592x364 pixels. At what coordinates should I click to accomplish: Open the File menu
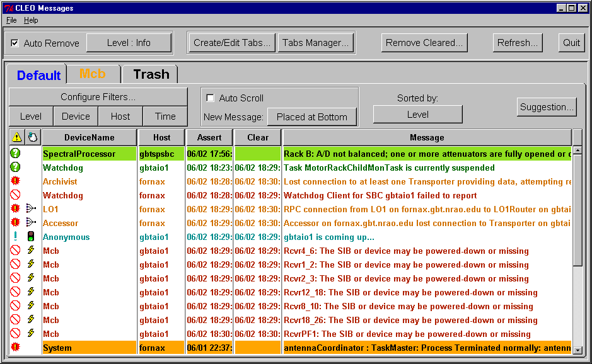[11, 20]
